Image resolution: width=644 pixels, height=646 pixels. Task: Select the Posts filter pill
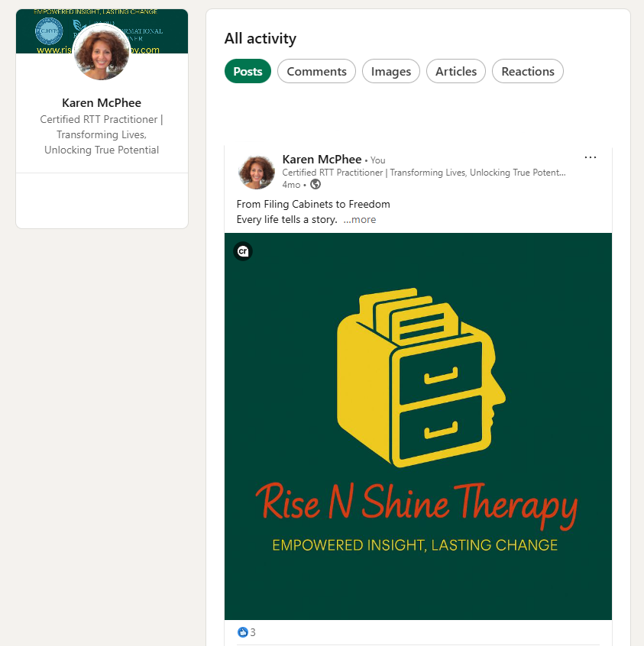coord(248,71)
